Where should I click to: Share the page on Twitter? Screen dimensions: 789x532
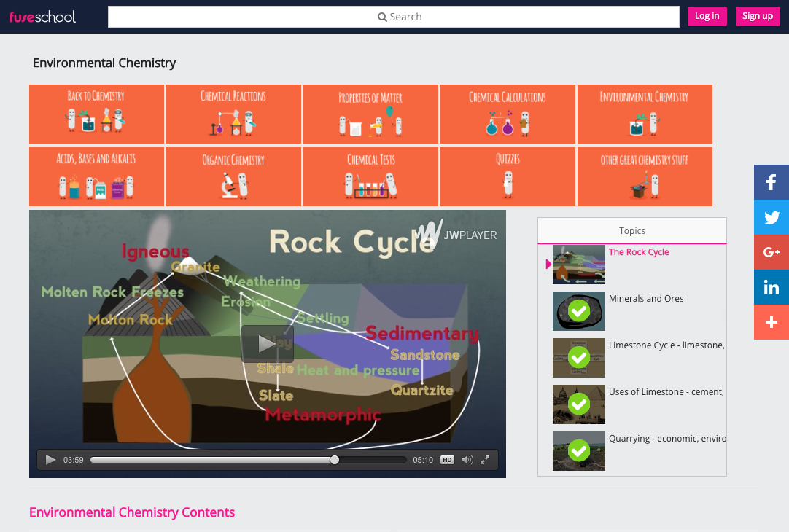[x=771, y=217]
